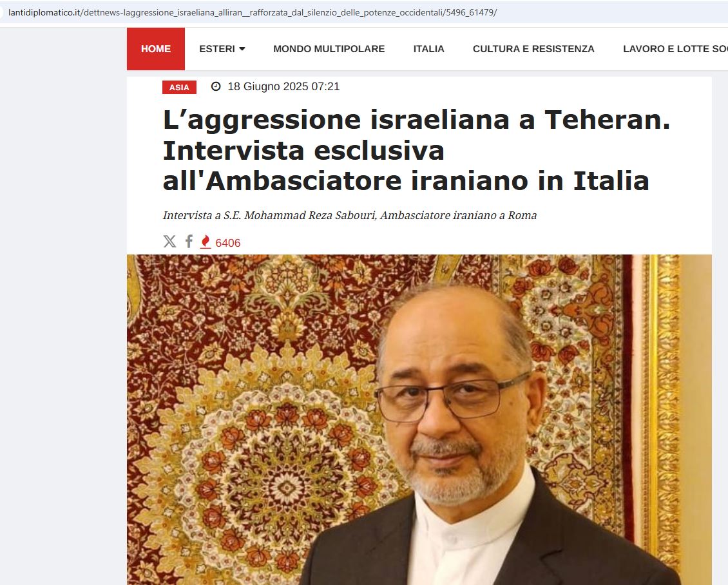Go to the HOME tab

(x=156, y=49)
